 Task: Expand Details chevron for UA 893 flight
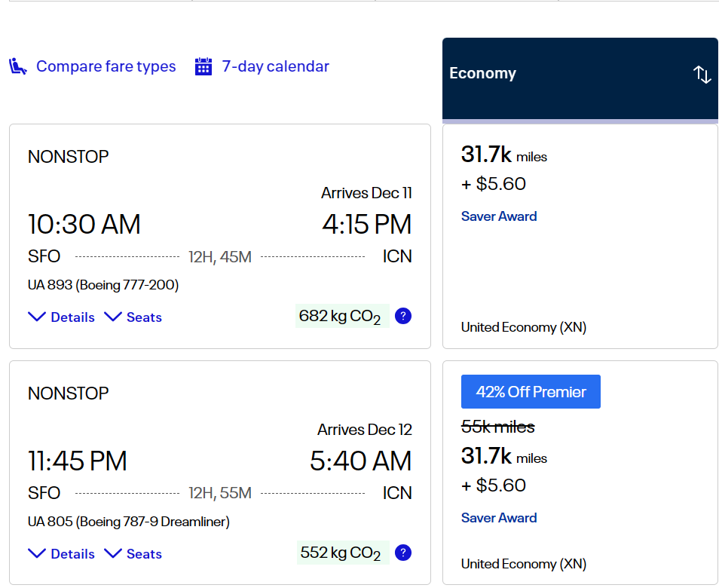point(37,317)
